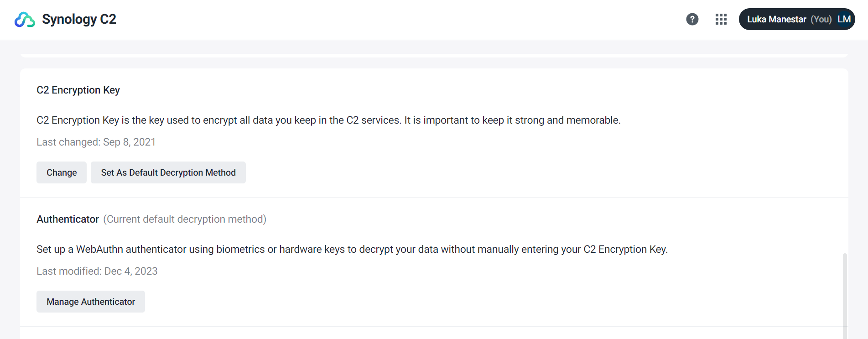Select the C2 Encryption Key heading
Image resolution: width=868 pixels, height=339 pixels.
point(78,90)
